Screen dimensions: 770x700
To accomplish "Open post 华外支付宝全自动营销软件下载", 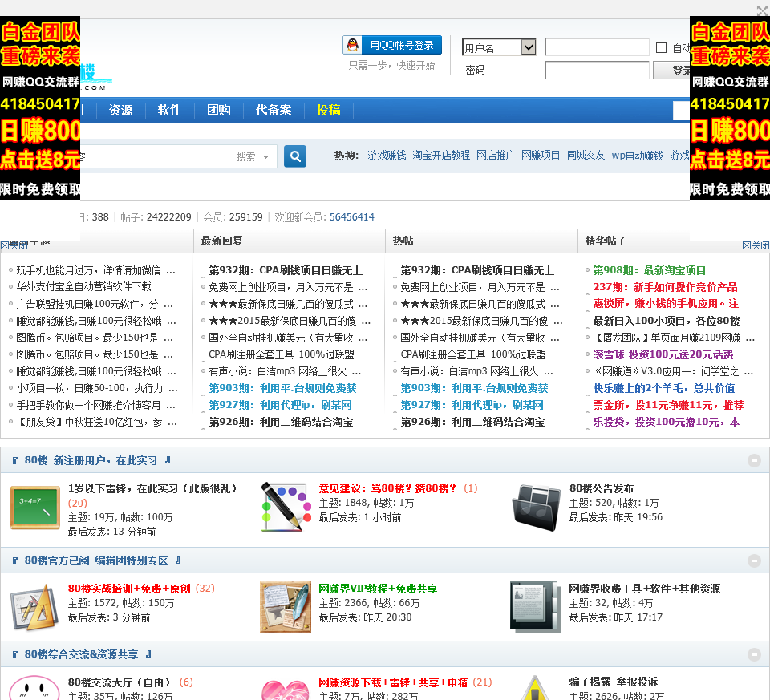I will pyautogui.click(x=84, y=287).
